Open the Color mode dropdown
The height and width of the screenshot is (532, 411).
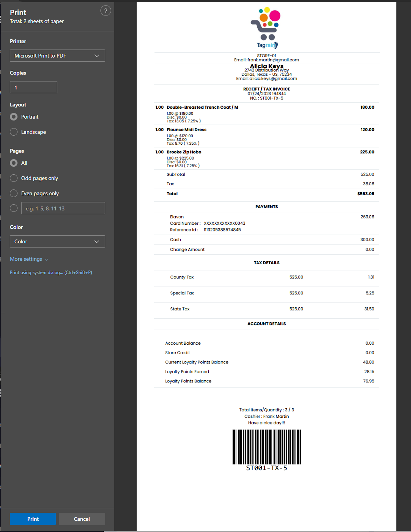click(x=57, y=242)
